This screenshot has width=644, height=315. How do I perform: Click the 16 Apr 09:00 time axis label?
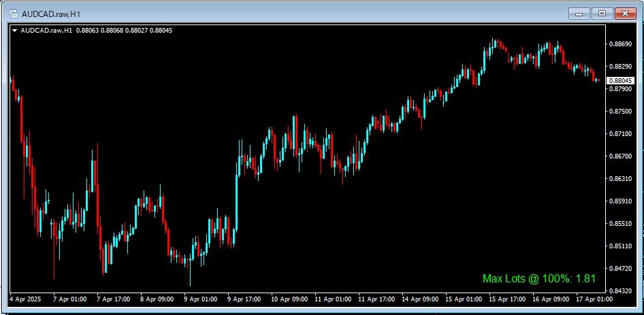point(550,299)
